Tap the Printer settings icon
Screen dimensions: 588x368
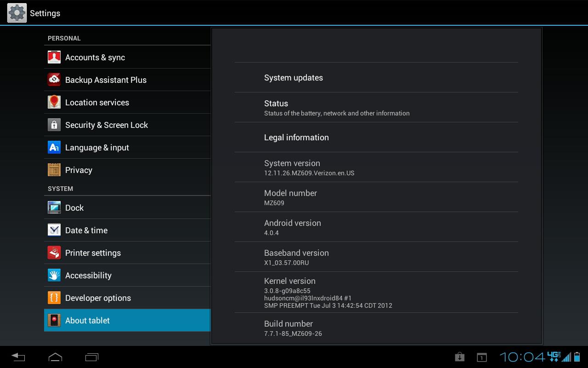[54, 253]
